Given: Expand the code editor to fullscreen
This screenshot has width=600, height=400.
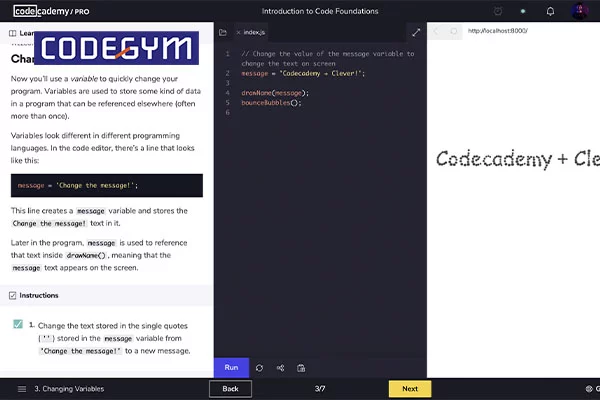Looking at the screenshot, I should [416, 32].
